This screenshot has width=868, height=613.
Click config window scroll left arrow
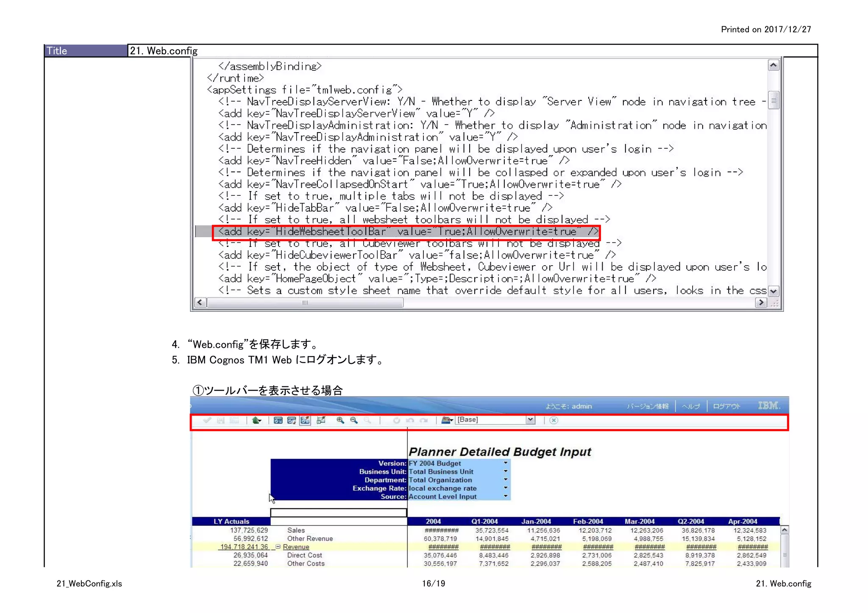click(x=200, y=302)
